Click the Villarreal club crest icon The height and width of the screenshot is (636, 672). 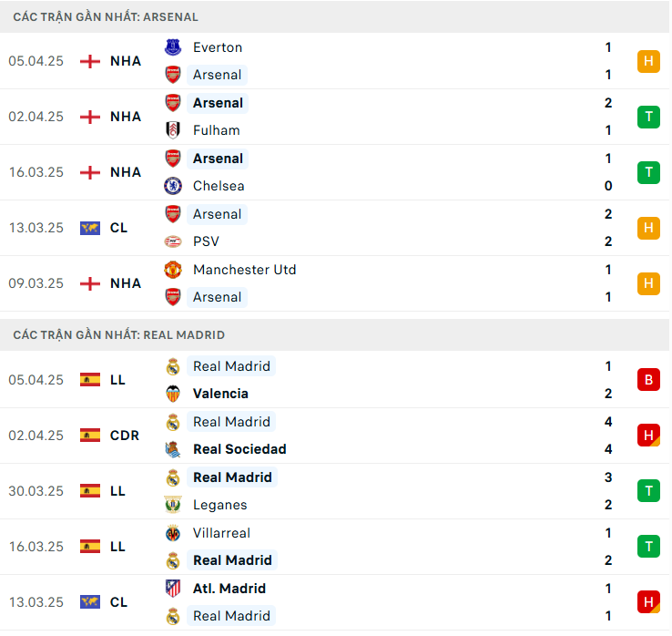(173, 533)
